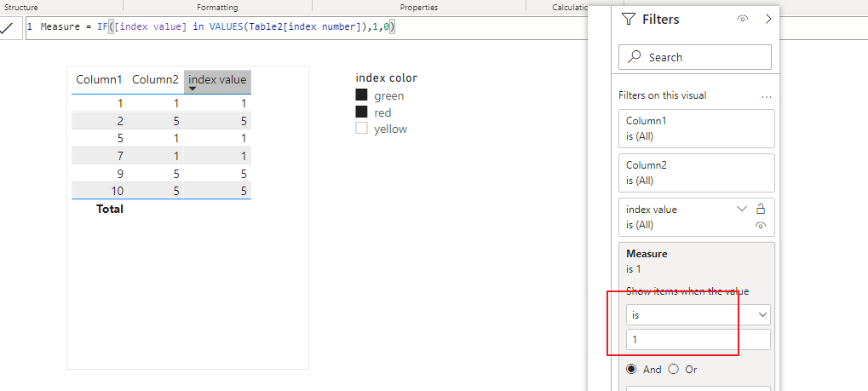Click inside the filter Search box
Viewport: 868px width, 391px height.
[x=695, y=57]
